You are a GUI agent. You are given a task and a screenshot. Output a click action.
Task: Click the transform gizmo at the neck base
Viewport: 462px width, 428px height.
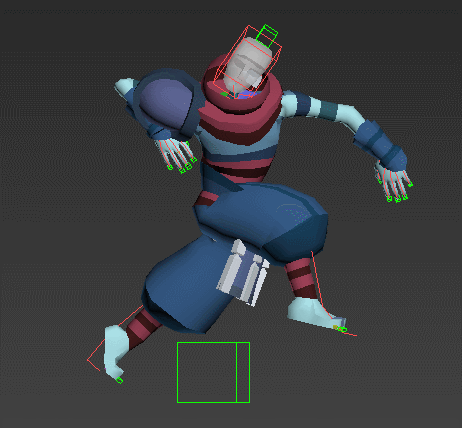pyautogui.click(x=233, y=94)
